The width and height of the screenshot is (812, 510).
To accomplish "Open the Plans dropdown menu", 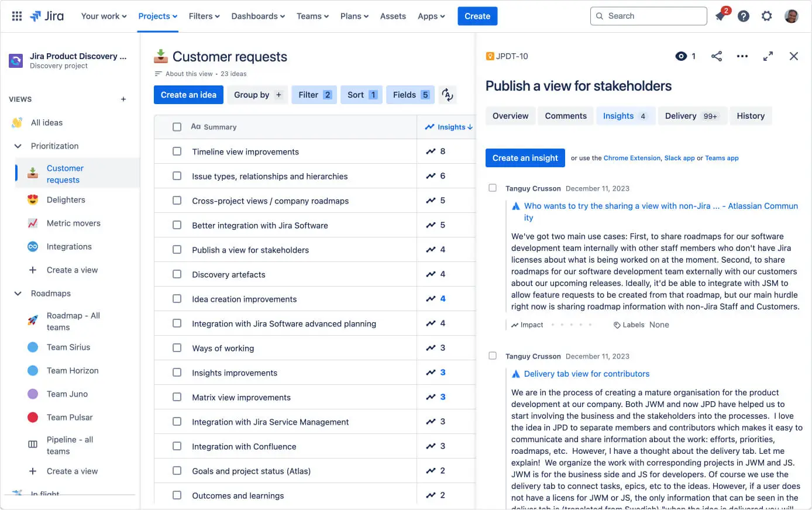I will 355,16.
